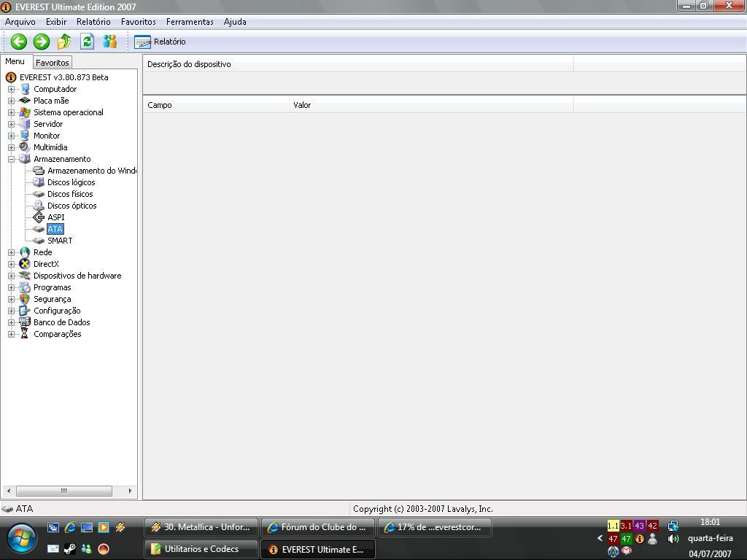Click the Servidor node's server icon
The image size is (747, 560).
tap(25, 124)
